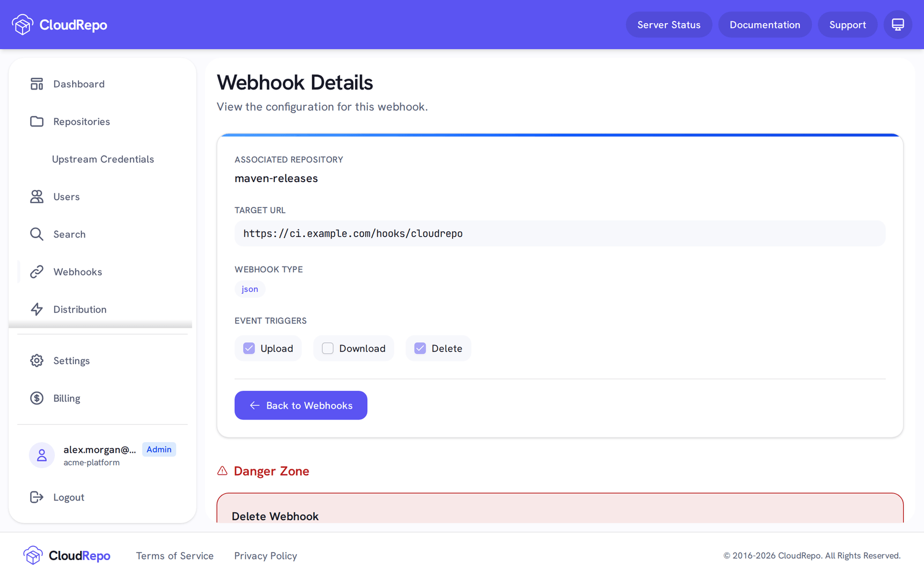Screen dimensions: 924x578
Task: Click Back to Webhooks button
Action: click(301, 405)
